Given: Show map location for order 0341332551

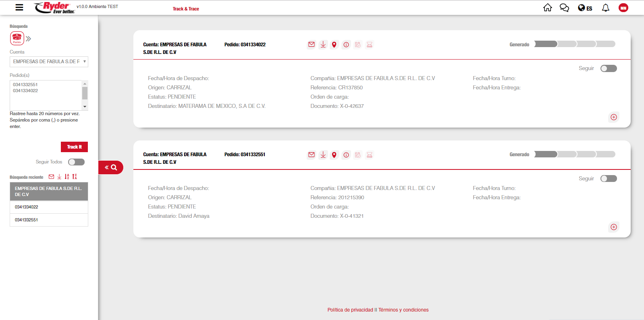Looking at the screenshot, I should [334, 155].
